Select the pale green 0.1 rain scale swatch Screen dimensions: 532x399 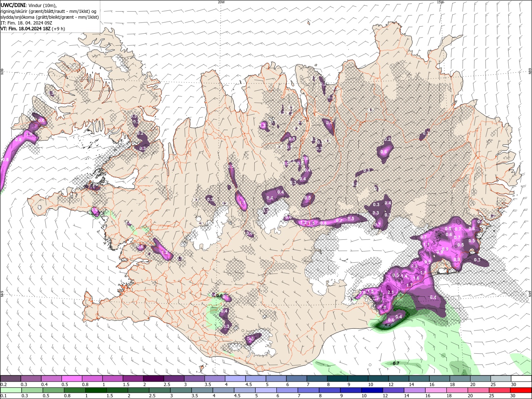pyautogui.click(x=11, y=390)
